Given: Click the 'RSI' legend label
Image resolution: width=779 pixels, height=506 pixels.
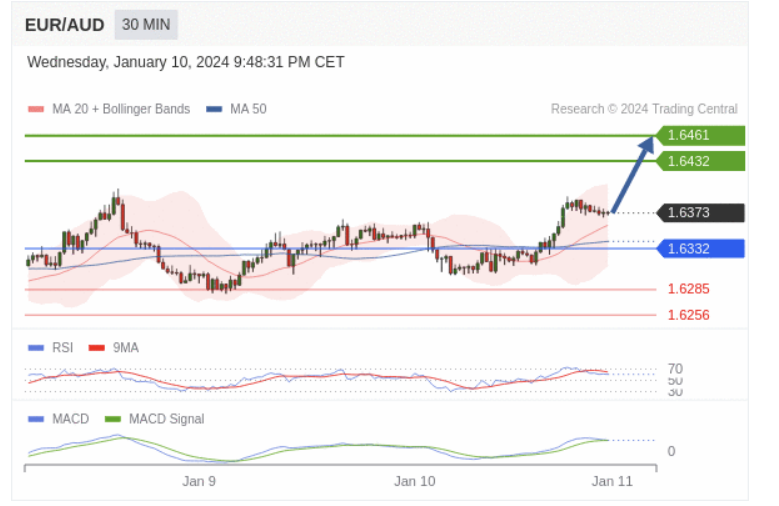Looking at the screenshot, I should click(x=63, y=347).
